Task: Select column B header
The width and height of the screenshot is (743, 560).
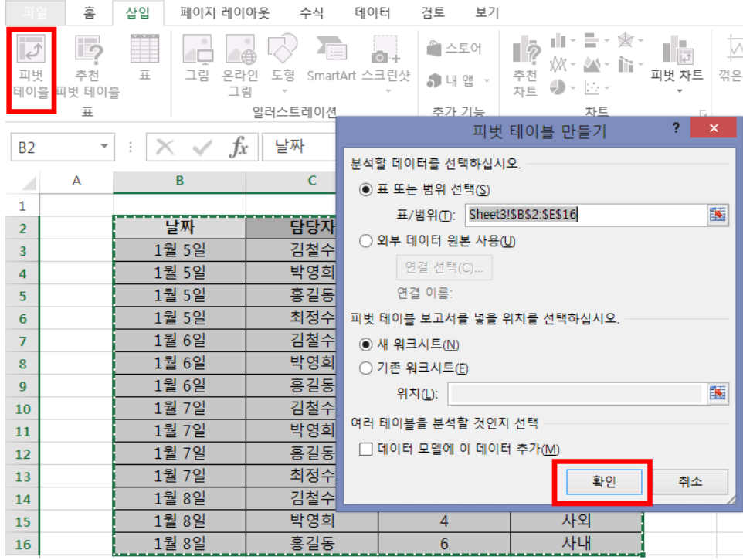Action: (180, 181)
